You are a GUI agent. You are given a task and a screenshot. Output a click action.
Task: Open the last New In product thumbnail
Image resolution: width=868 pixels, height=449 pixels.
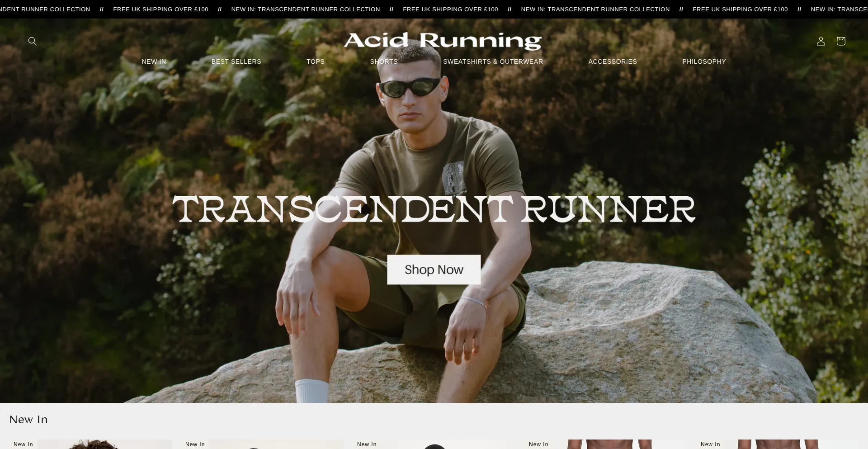point(778,444)
